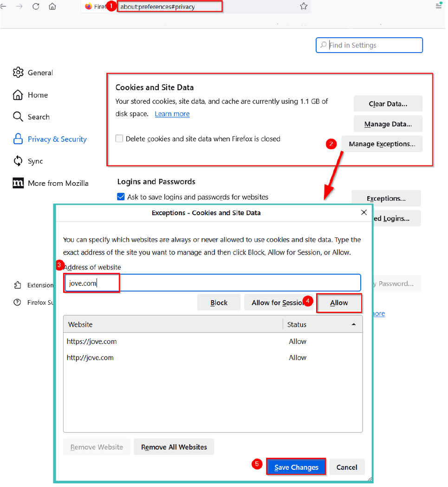The width and height of the screenshot is (448, 487).
Task: Cancel the Exceptions dialog
Action: click(347, 467)
